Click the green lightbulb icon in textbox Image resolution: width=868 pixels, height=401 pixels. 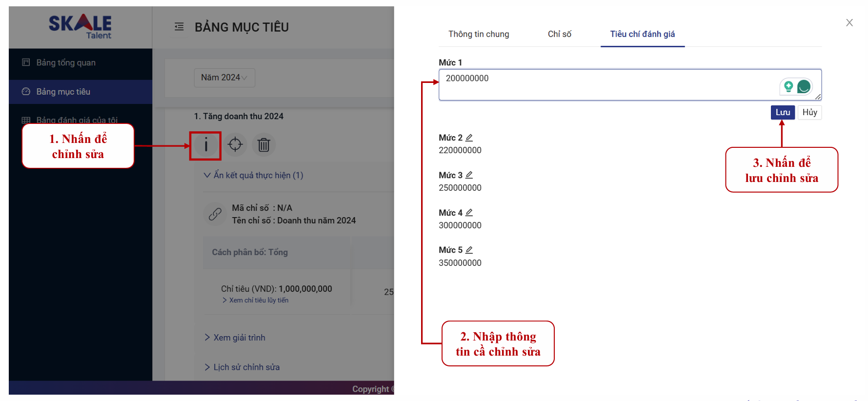pos(788,87)
